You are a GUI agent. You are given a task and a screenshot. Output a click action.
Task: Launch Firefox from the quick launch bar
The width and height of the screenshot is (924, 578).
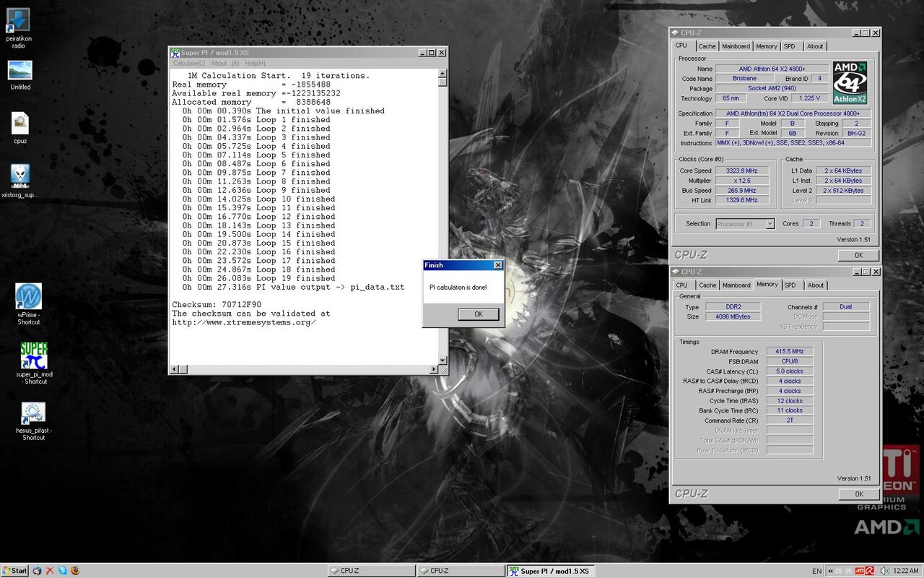tap(75, 571)
